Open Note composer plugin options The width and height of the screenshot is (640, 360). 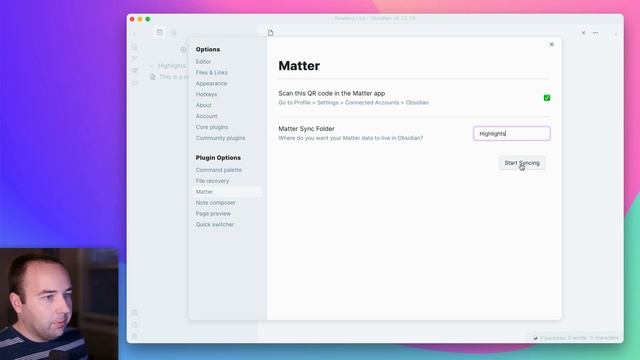point(216,202)
